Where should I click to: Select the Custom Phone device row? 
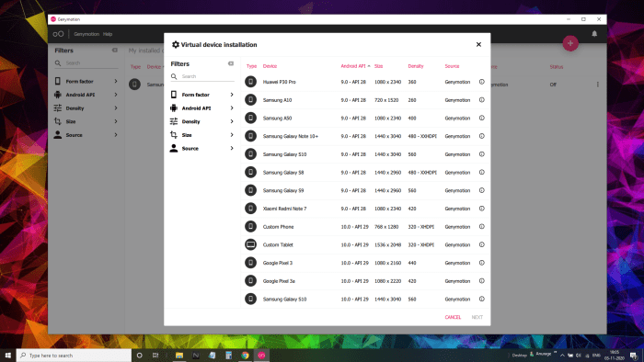[365, 226]
